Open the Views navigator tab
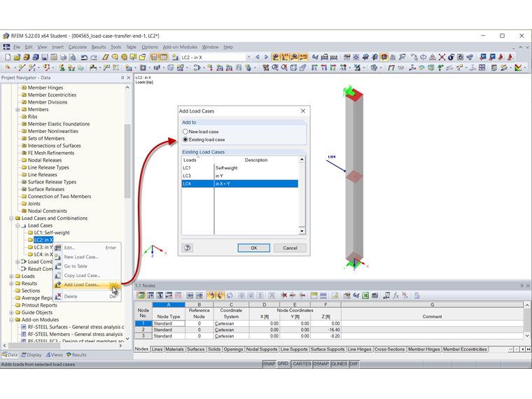 [x=55, y=355]
